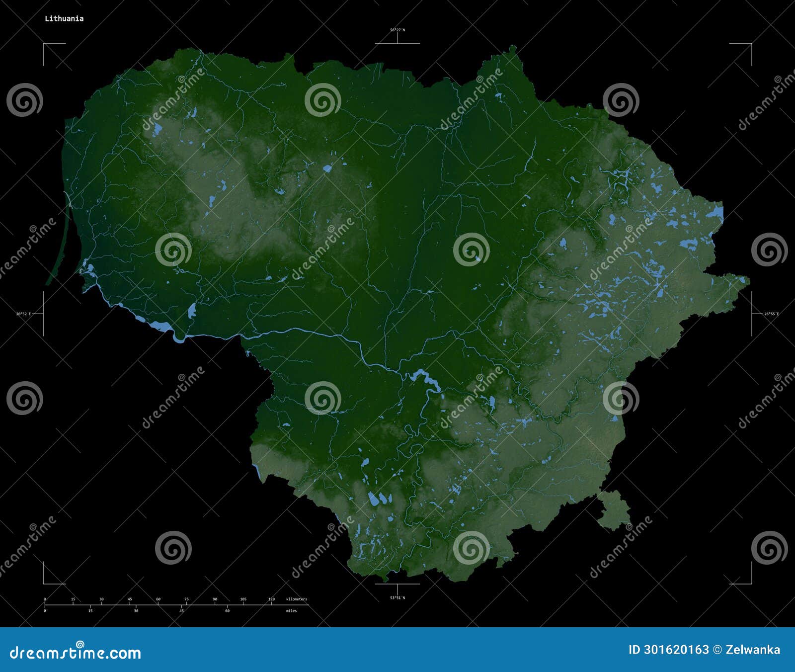This screenshot has height=672, width=795.
Task: Select the 53°51'N bottom label
Action: pos(397,598)
